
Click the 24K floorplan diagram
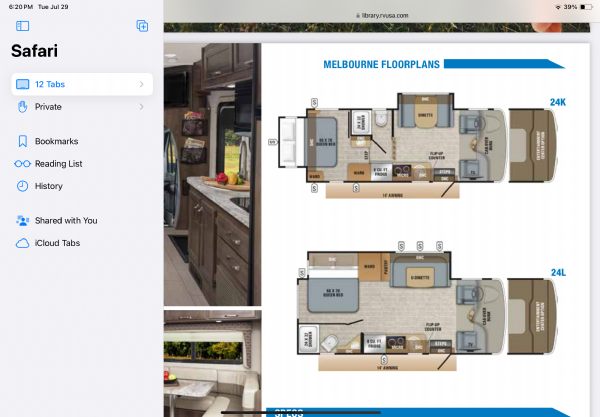pyautogui.click(x=388, y=145)
